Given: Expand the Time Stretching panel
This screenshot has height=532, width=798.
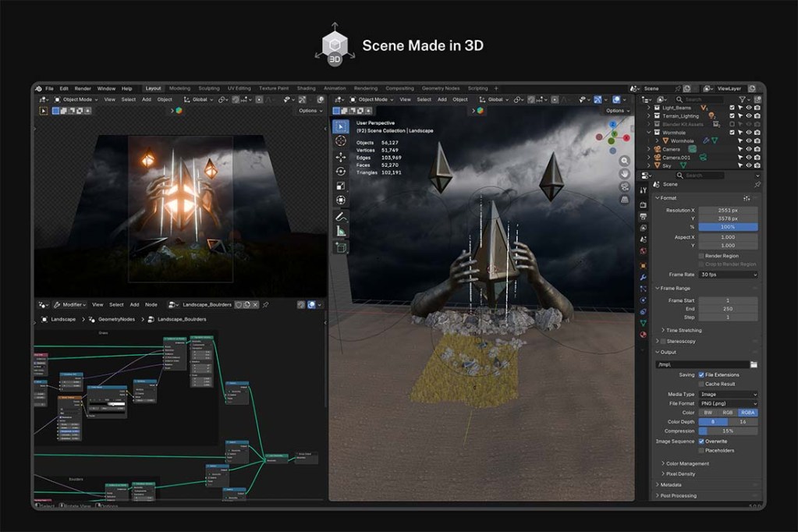Looking at the screenshot, I should point(663,331).
